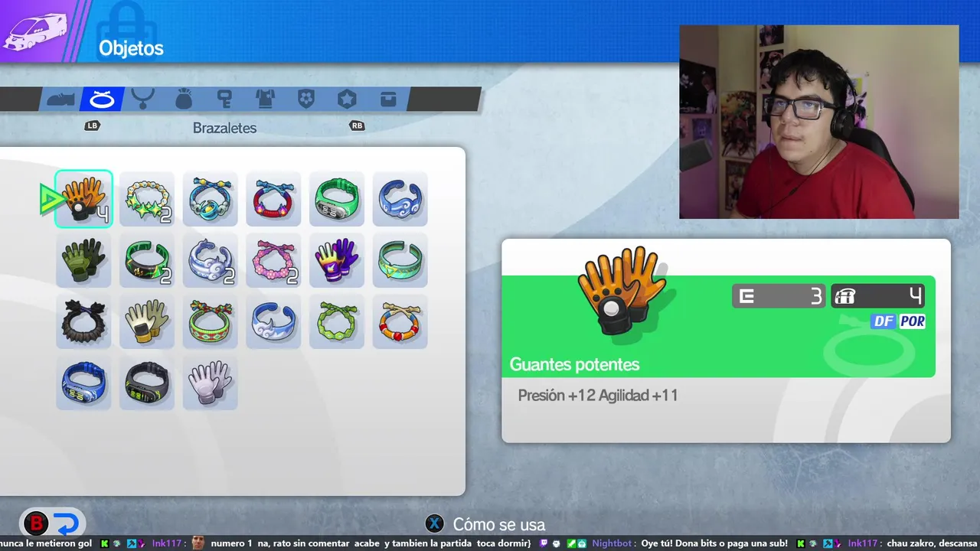Viewport: 980px width, 551px height.
Task: Select the pink flower bracelet item
Action: click(273, 260)
